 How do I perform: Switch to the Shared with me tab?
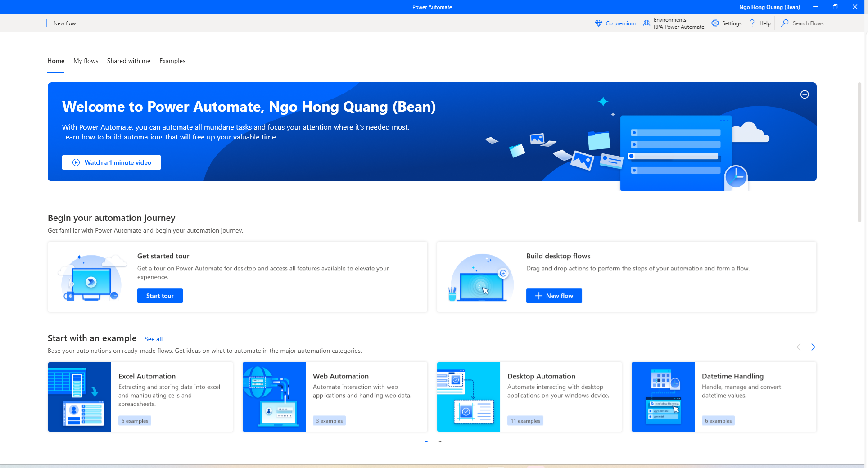point(128,61)
